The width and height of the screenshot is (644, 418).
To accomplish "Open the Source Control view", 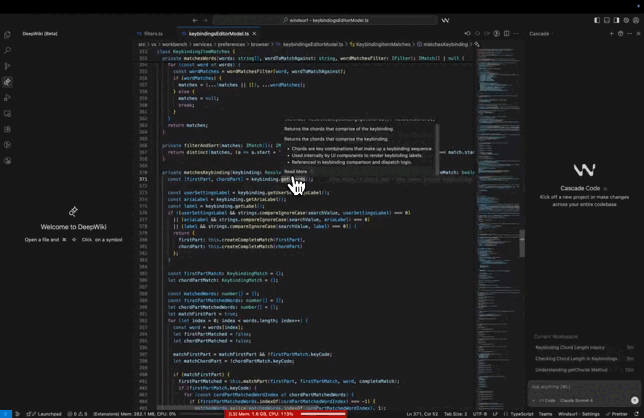I will (7, 66).
